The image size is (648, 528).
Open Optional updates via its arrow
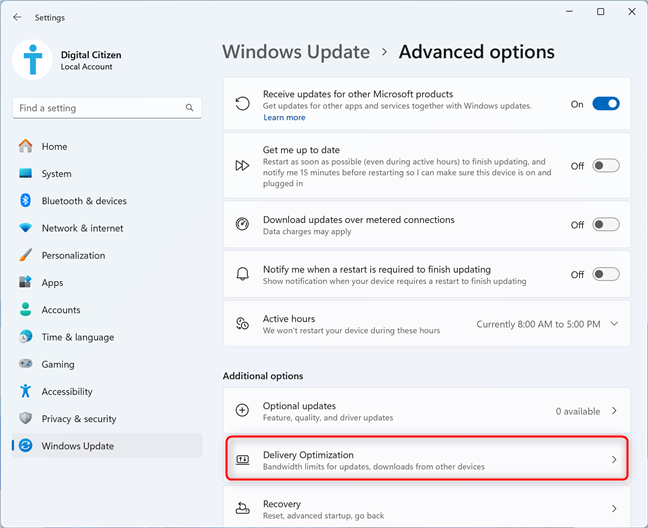pos(615,411)
